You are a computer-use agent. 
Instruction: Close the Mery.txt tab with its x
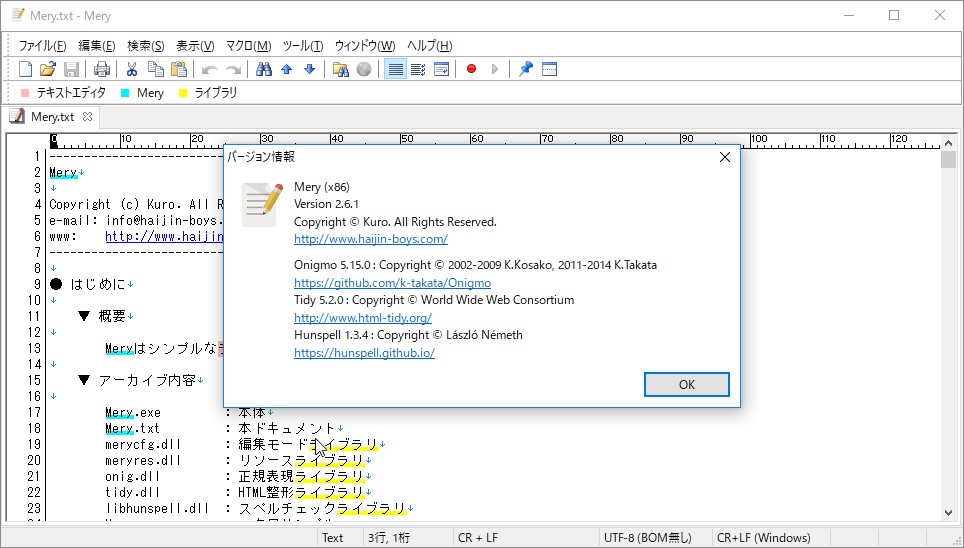87,116
